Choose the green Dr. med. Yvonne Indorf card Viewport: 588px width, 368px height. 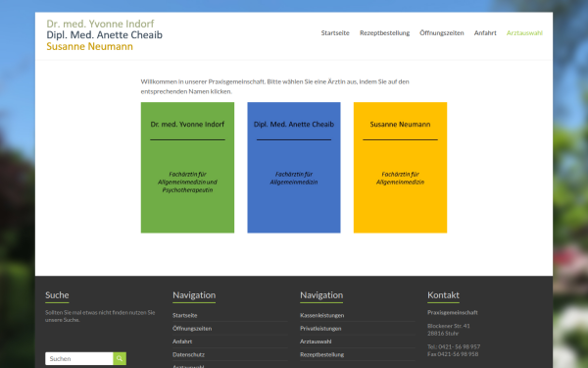pyautogui.click(x=187, y=168)
